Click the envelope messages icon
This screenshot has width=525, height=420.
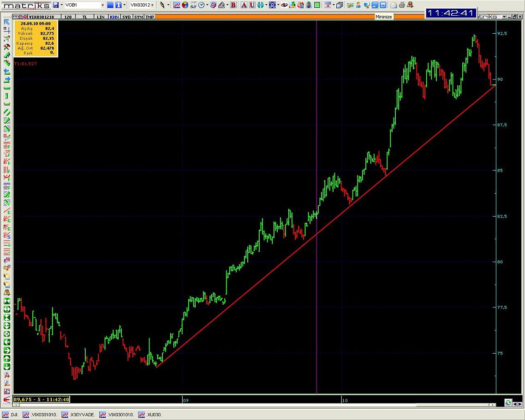[394, 5]
